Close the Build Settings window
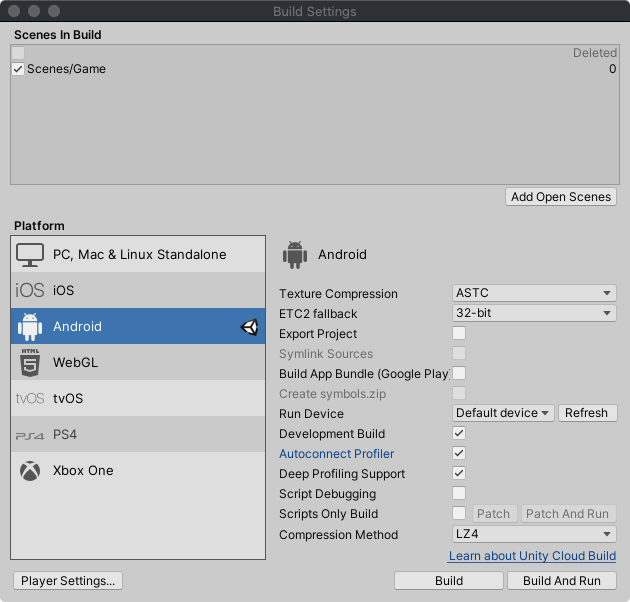Image resolution: width=630 pixels, height=602 pixels. coord(14,11)
